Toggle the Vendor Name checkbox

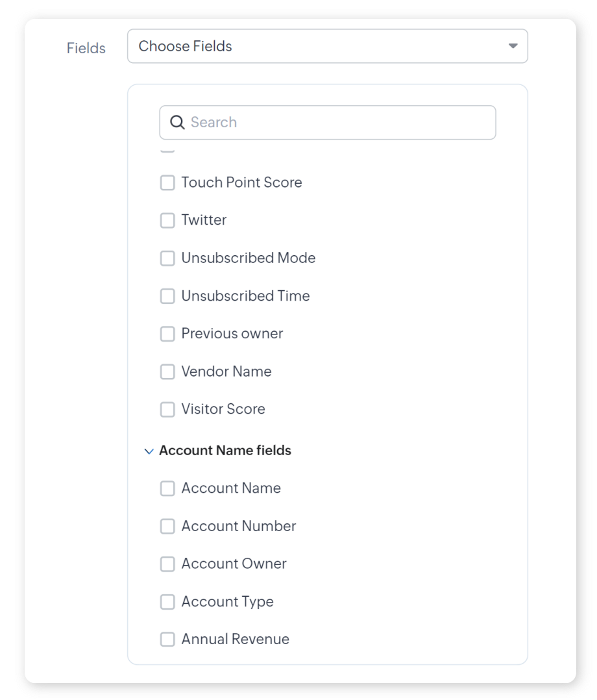[167, 371]
